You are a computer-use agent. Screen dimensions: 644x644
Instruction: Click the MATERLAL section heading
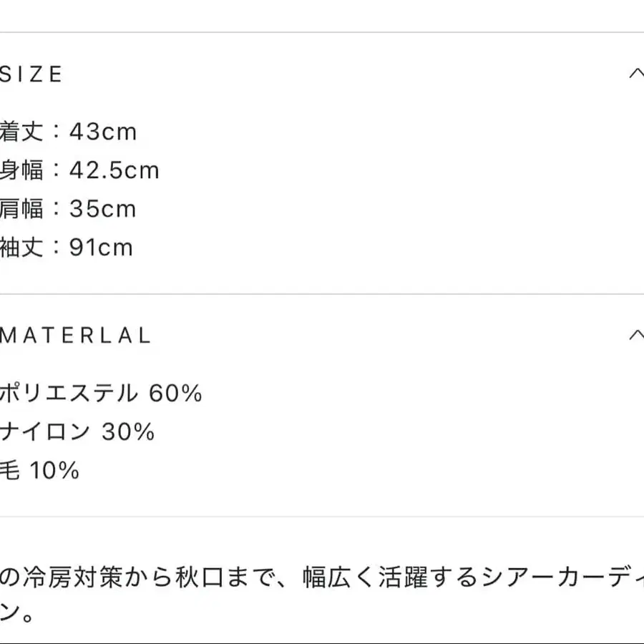click(76, 336)
